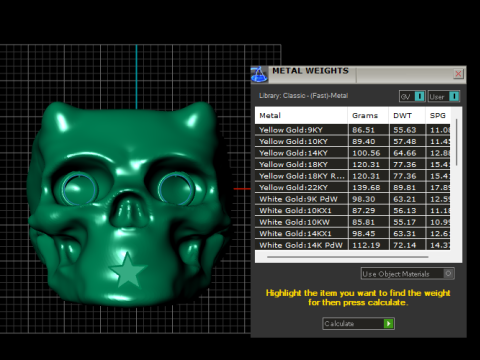Select the Yellow Gold:18KY R... row

(353, 176)
